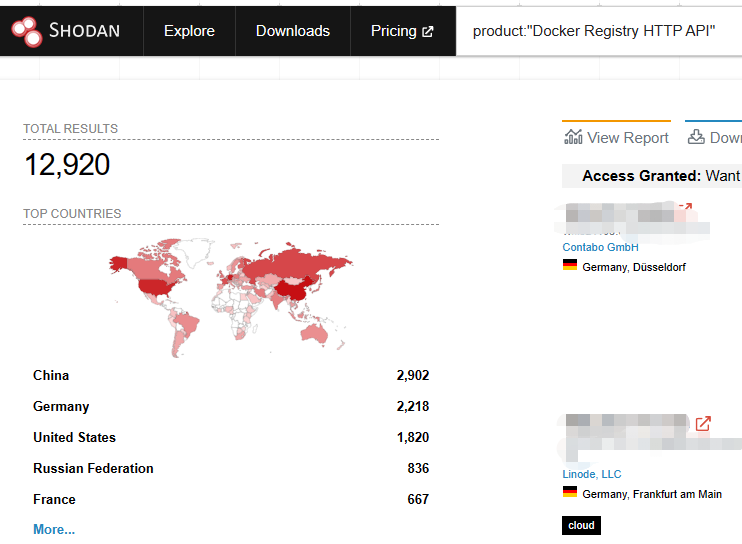Open the Linode, LLC organization link
The height and width of the screenshot is (544, 742).
pyautogui.click(x=592, y=474)
